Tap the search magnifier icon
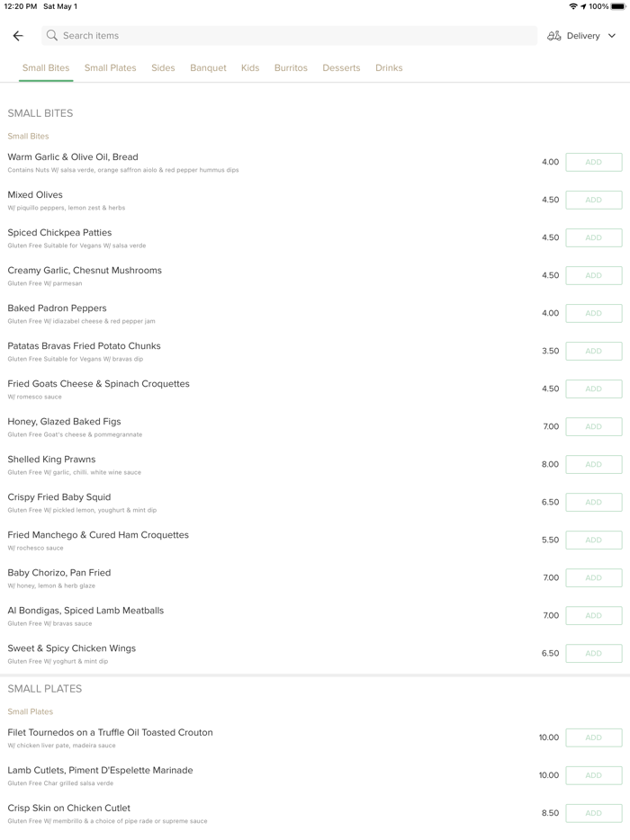 [52, 36]
